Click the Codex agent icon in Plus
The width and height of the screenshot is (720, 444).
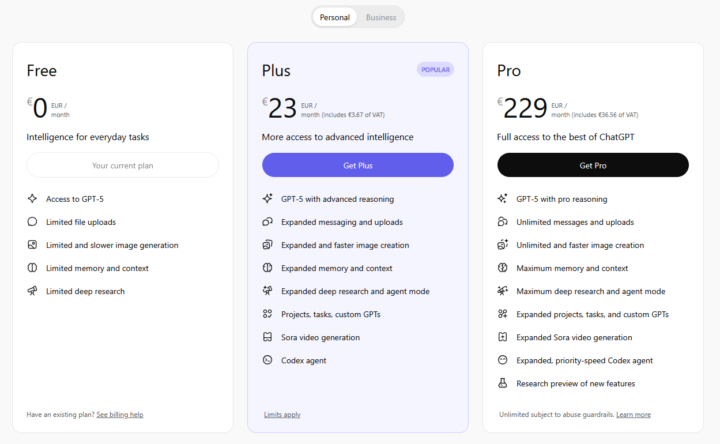267,360
